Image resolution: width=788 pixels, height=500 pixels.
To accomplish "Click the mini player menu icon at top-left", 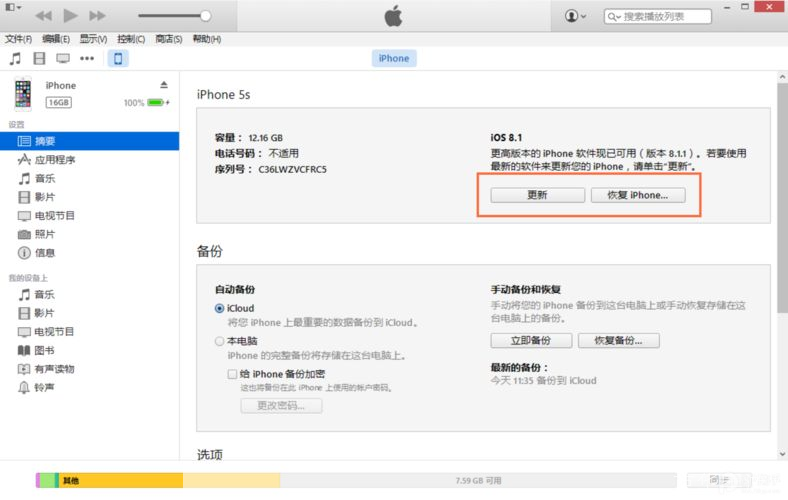I will [x=13, y=8].
